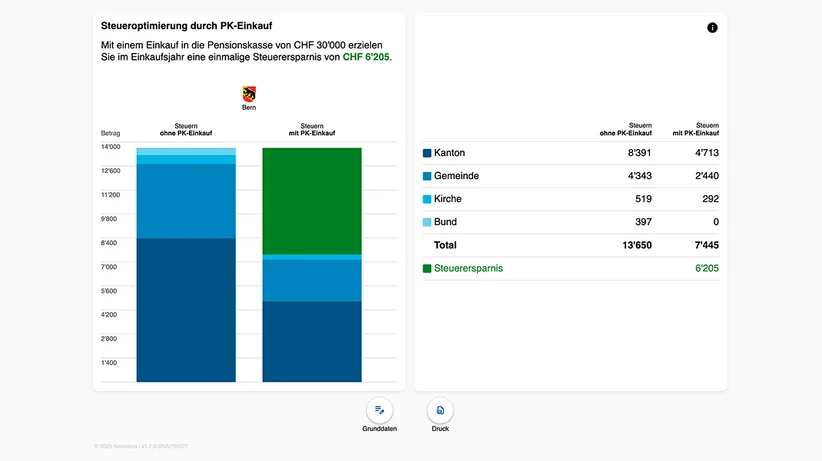822x461 pixels.
Task: Click the Bund legend color square
Action: (x=427, y=222)
